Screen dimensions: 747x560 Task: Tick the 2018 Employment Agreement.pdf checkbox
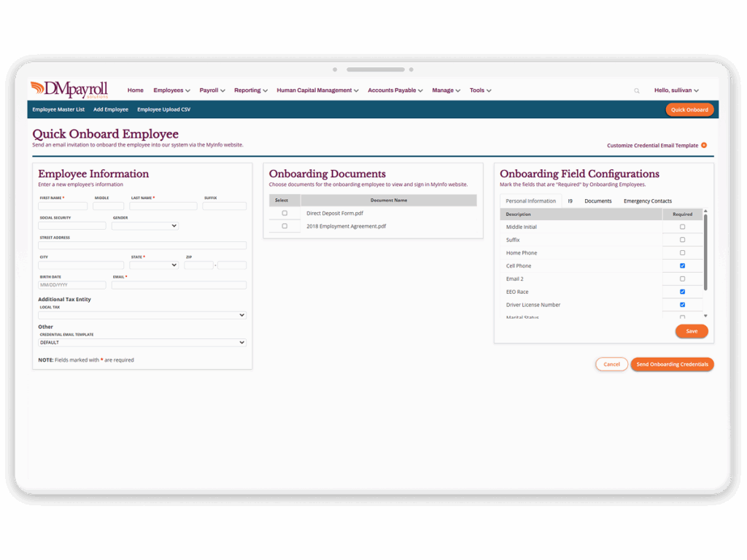tap(285, 226)
